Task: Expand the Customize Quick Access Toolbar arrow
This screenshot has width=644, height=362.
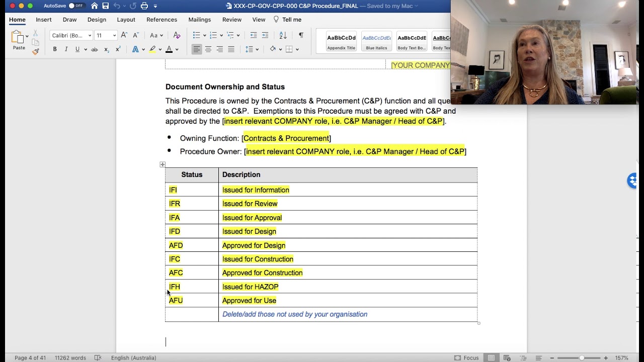Action: click(x=155, y=6)
